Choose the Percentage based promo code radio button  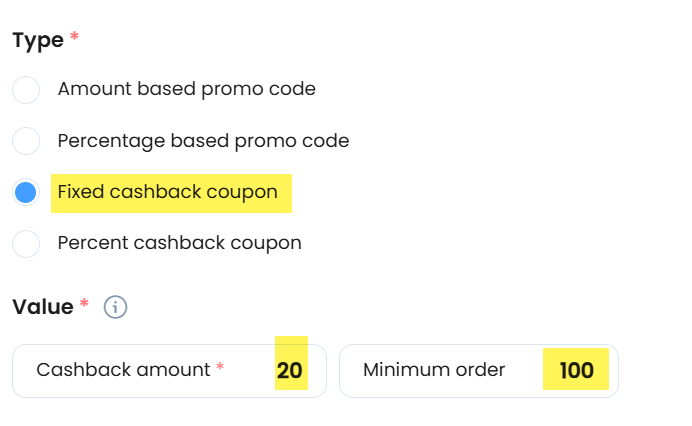click(x=26, y=141)
